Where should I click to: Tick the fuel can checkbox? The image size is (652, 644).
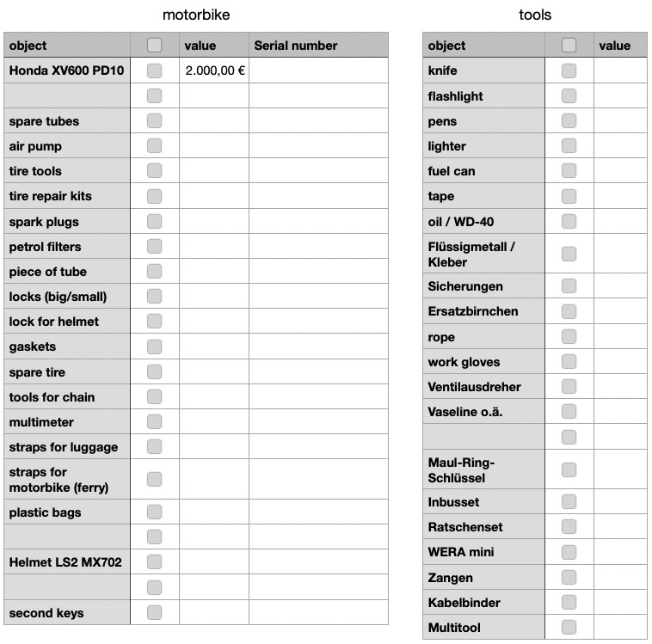click(569, 171)
